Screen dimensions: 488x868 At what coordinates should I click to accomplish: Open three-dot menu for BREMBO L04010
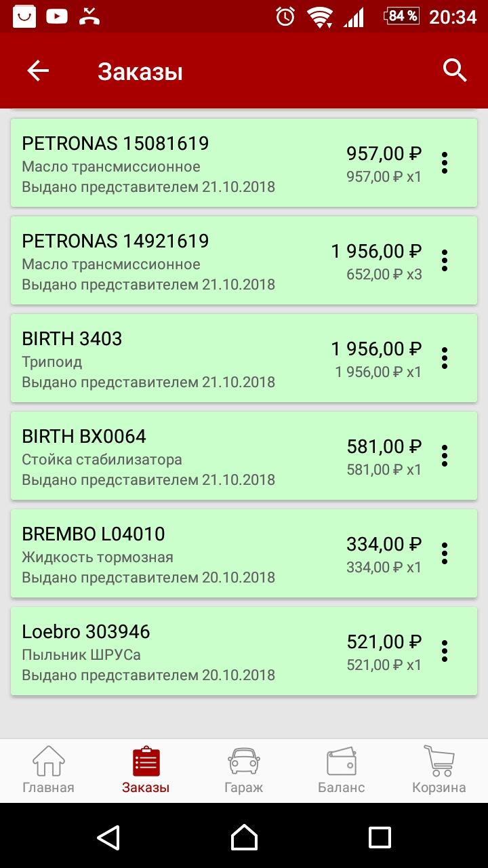[x=445, y=553]
